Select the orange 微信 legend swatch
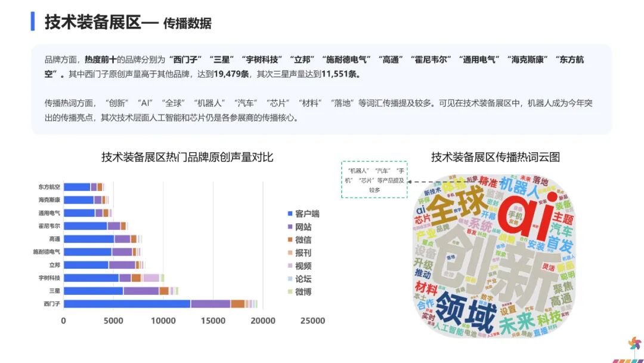 tap(290, 239)
